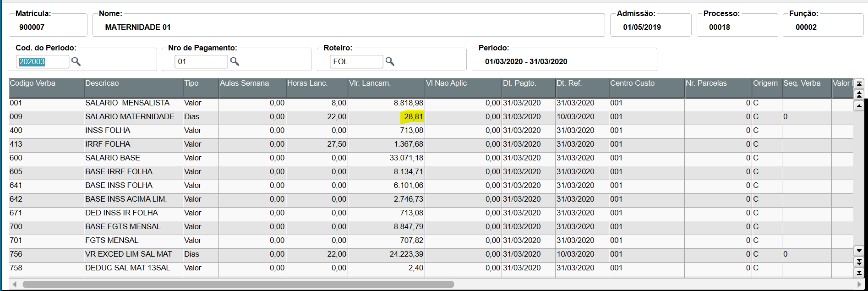This screenshot has height=291, width=868.
Task: Click the value 707,82 for FGTS MENSAL
Action: [412, 241]
